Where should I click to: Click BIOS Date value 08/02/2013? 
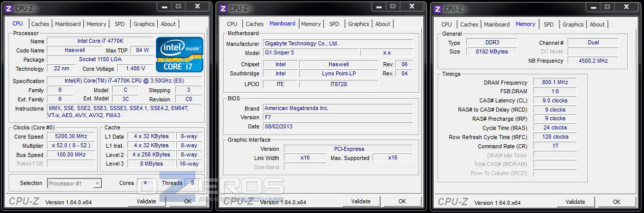(338, 127)
